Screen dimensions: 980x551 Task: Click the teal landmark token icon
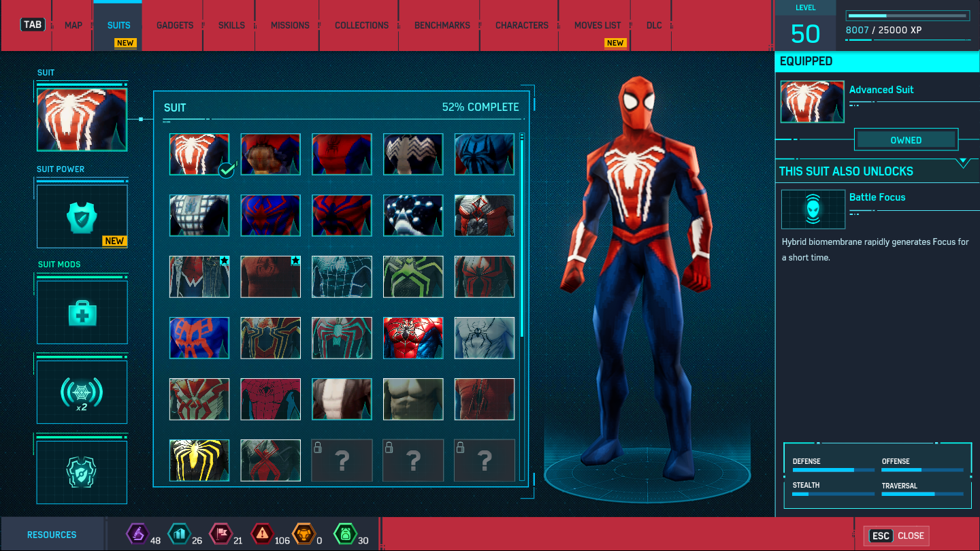pos(179,534)
